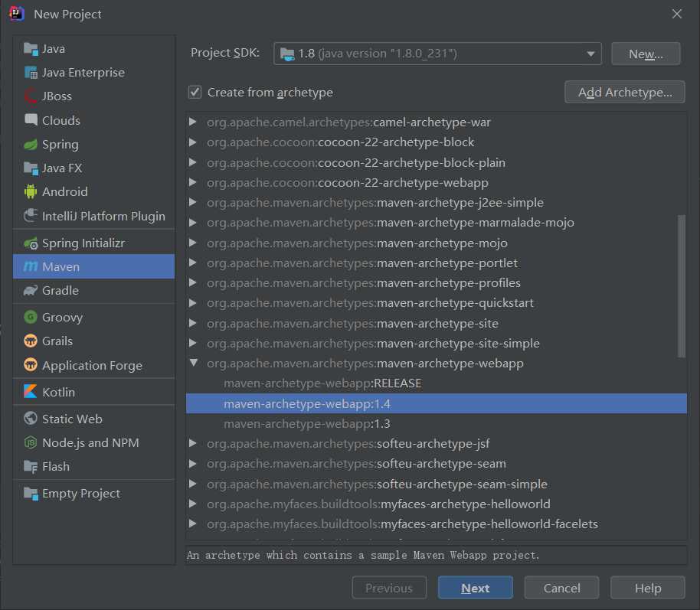The image size is (700, 610).
Task: Click archetype description text at bottom
Action: click(363, 555)
